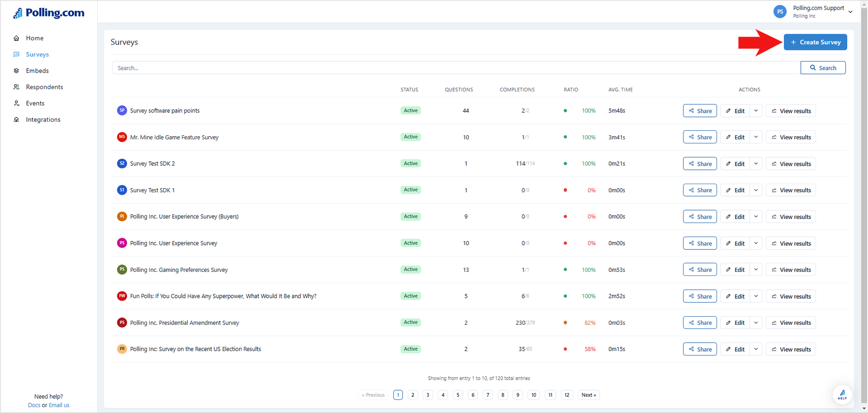Open the Docs link
The height and width of the screenshot is (413, 868).
pyautogui.click(x=34, y=405)
